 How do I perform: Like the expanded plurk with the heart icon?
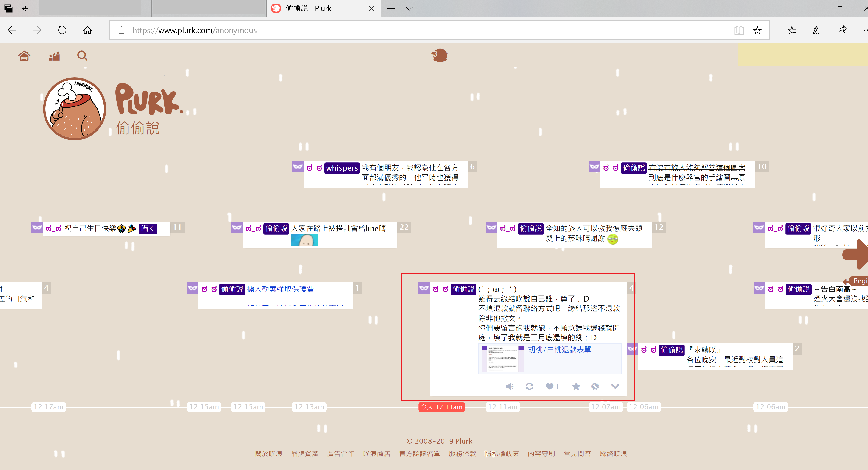550,386
